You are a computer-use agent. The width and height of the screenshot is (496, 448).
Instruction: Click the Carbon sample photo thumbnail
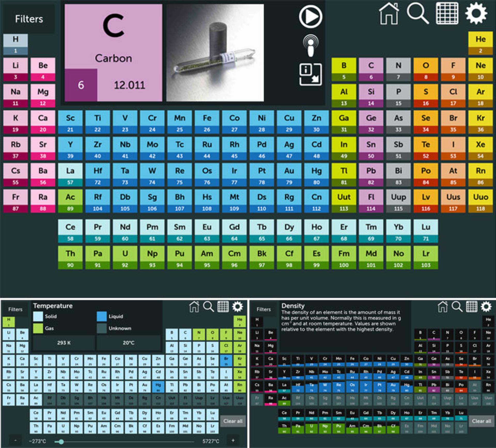coord(215,53)
